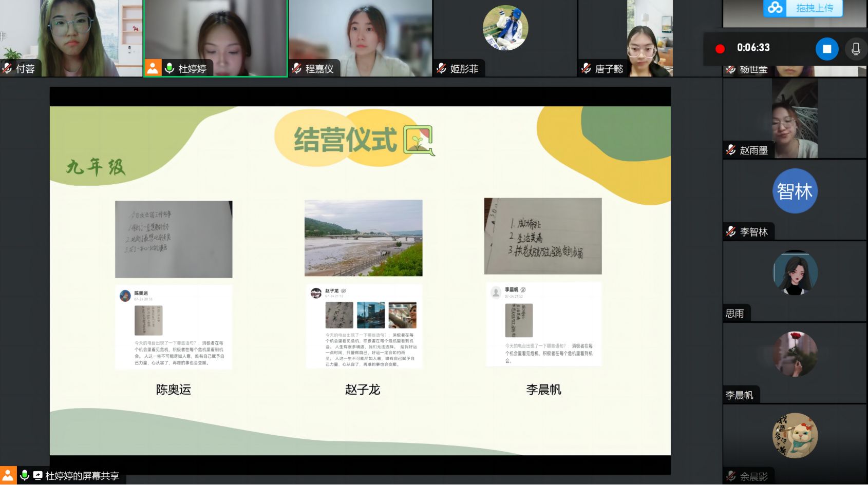Viewport: 868px width, 485px height.
Task: Select 李晨帆's rose avatar tile
Action: pos(795,354)
